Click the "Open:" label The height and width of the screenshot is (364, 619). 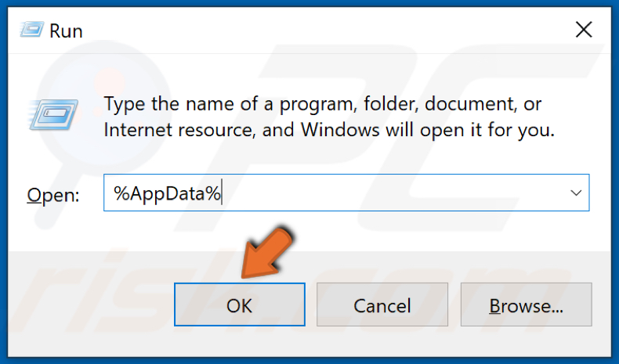pos(53,195)
